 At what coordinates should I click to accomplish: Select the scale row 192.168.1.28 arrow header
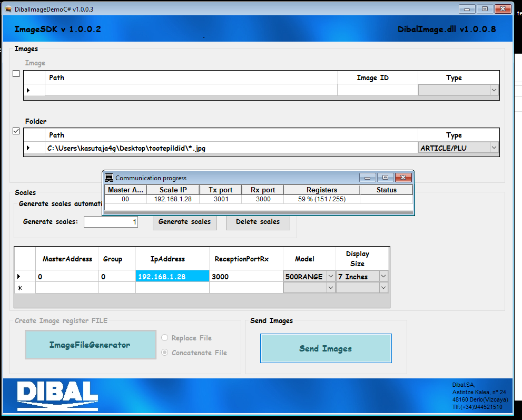coord(25,276)
